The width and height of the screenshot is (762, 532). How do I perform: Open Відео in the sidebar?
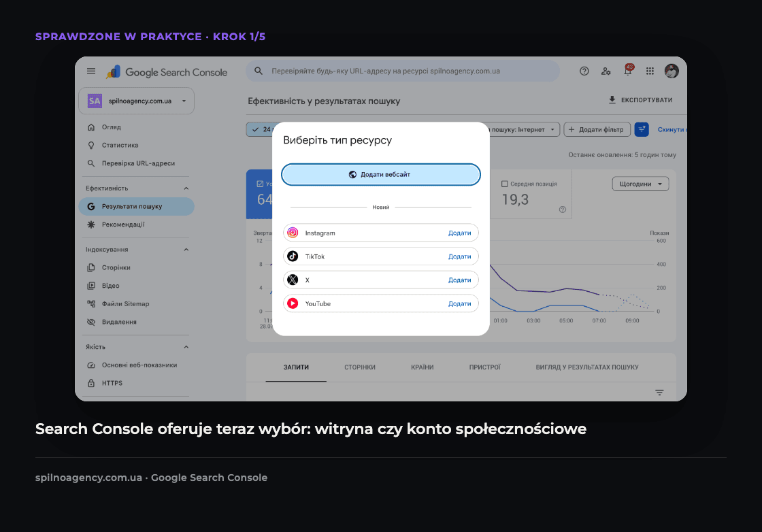(x=136, y=286)
